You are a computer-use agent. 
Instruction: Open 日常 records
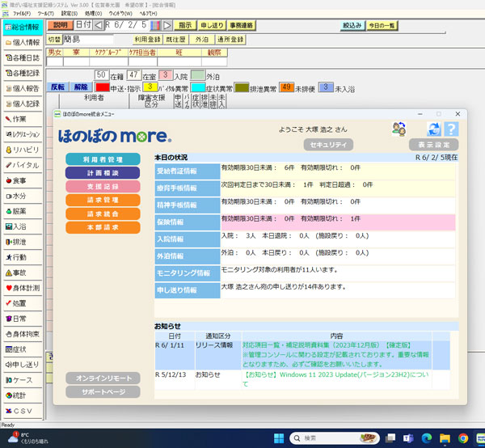[x=23, y=319]
